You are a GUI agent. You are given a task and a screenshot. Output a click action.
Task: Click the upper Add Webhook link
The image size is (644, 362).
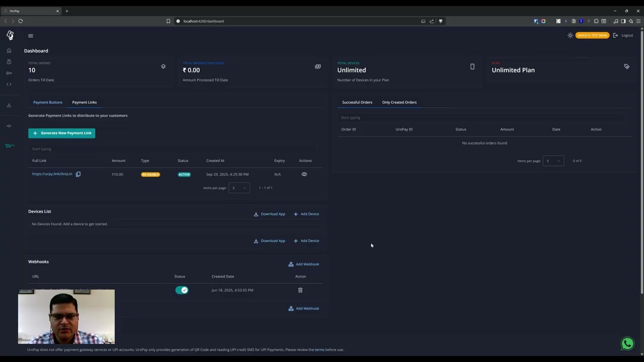(304, 264)
